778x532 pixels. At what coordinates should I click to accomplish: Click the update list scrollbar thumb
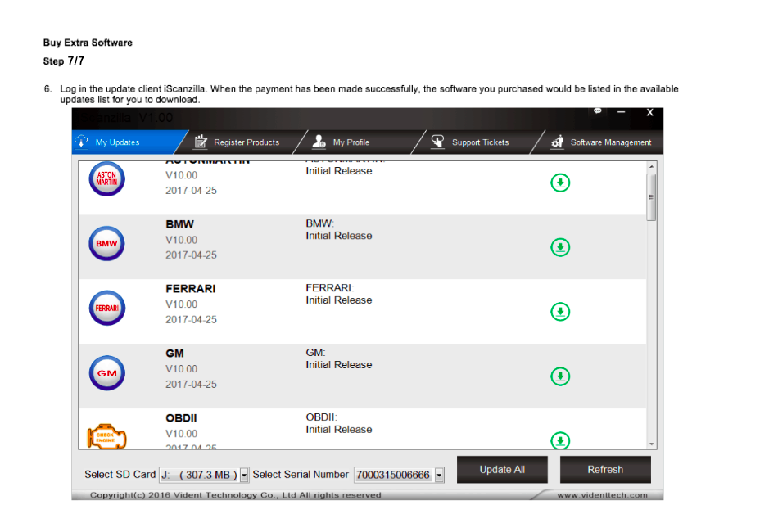pos(652,197)
